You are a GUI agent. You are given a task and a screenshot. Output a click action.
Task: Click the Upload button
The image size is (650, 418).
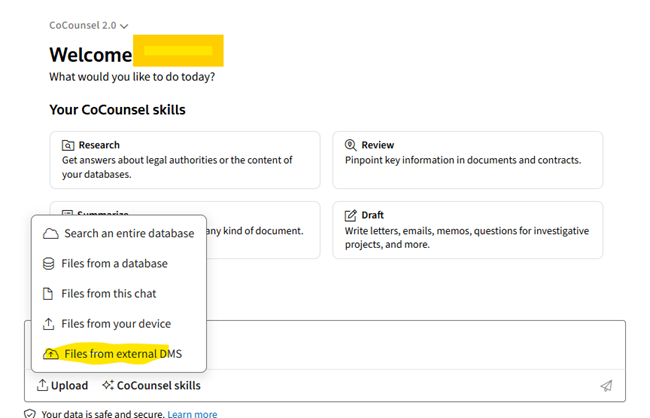(62, 385)
